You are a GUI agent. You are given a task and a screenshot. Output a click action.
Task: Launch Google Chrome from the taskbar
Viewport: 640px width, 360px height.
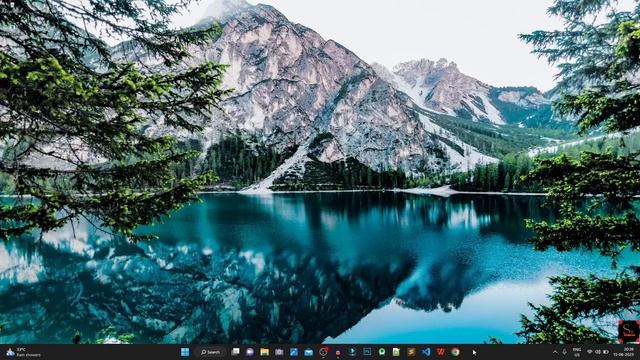pos(455,352)
